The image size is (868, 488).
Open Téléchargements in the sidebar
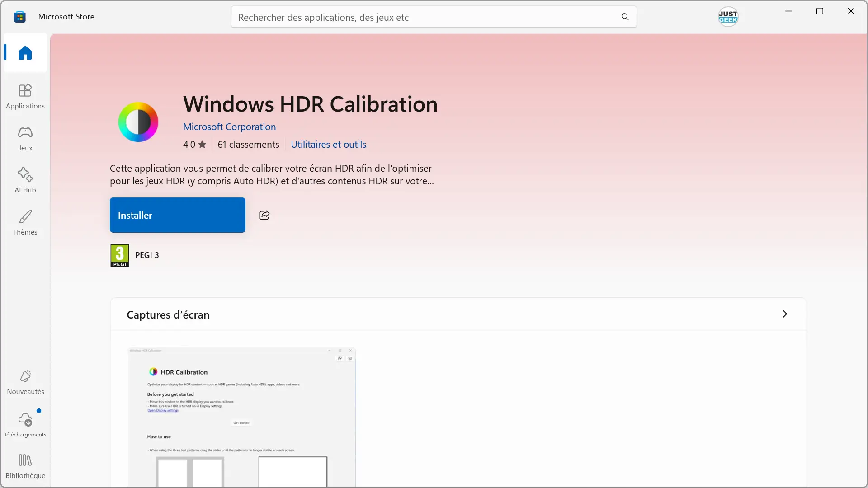(25, 425)
